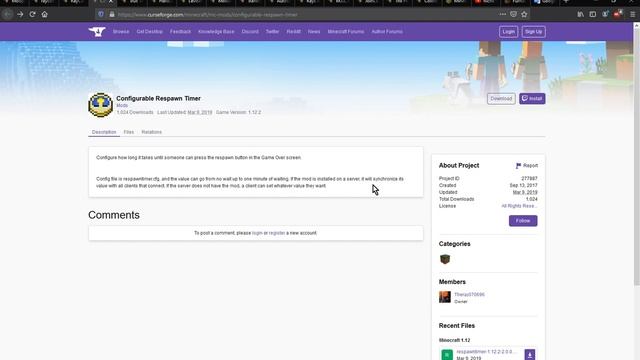Click the Mods category link under title
This screenshot has width=640, height=360.
pos(122,105)
